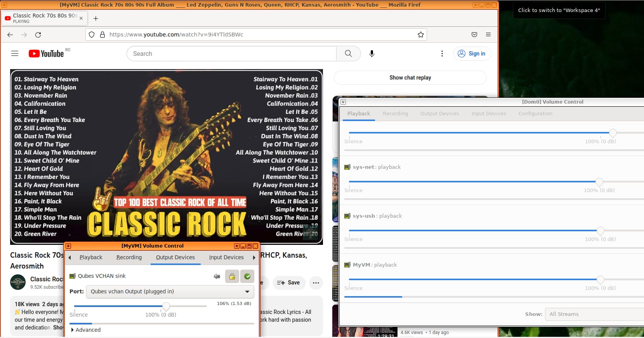Open Input Devices tab in Dom0 Volume Control
The width and height of the screenshot is (644, 338).
tap(489, 113)
